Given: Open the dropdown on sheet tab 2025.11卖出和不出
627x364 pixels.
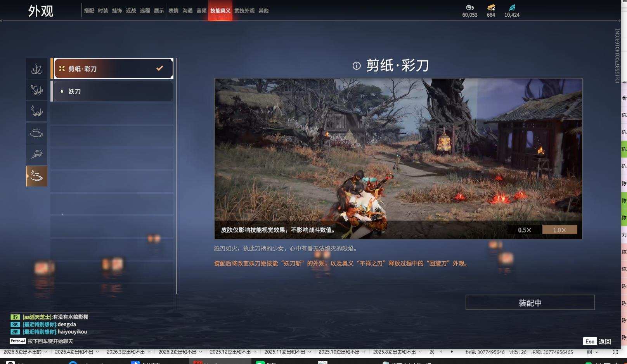Looking at the screenshot, I should 309,352.
